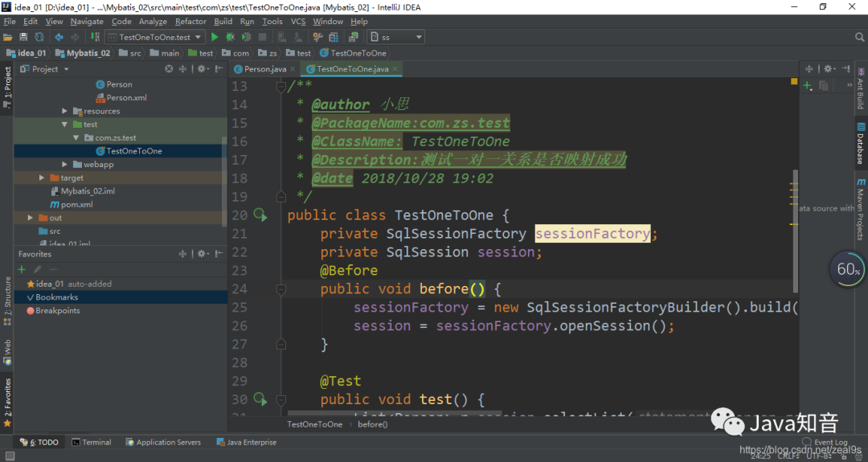Viewport: 868px width, 462px height.
Task: Click the Stop toolbar icon
Action: point(262,37)
